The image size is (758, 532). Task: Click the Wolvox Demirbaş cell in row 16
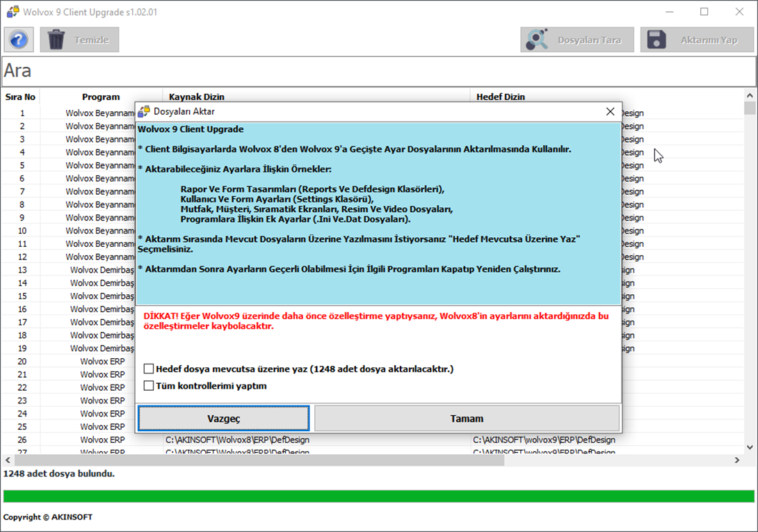click(x=102, y=309)
